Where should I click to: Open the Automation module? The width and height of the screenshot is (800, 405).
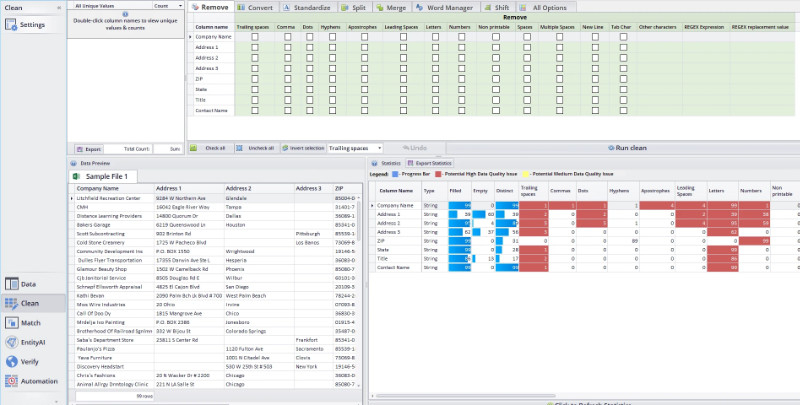tap(33, 381)
